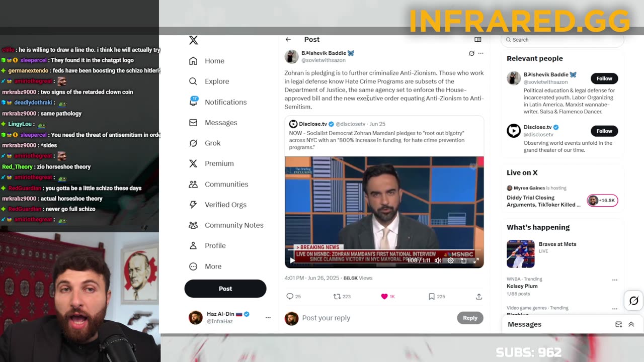Screen dimensions: 644x362
Task: Toggle the bookmark showing 225
Action: point(432,297)
